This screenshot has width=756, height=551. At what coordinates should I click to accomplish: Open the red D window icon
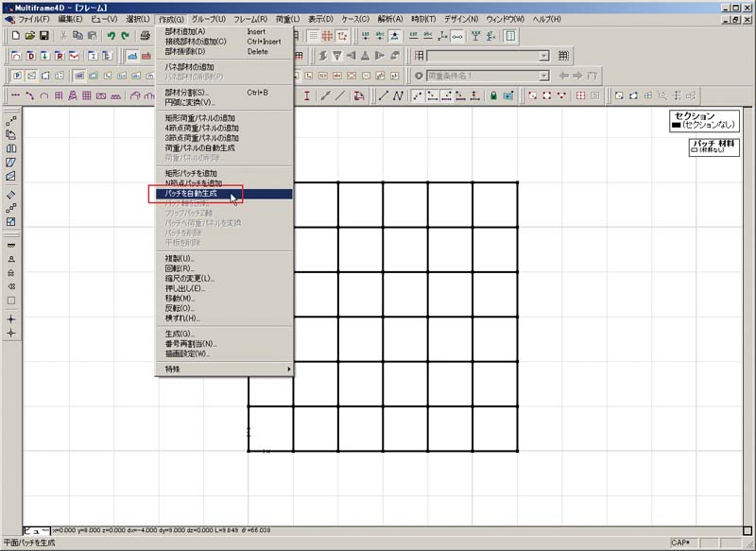[x=31, y=56]
